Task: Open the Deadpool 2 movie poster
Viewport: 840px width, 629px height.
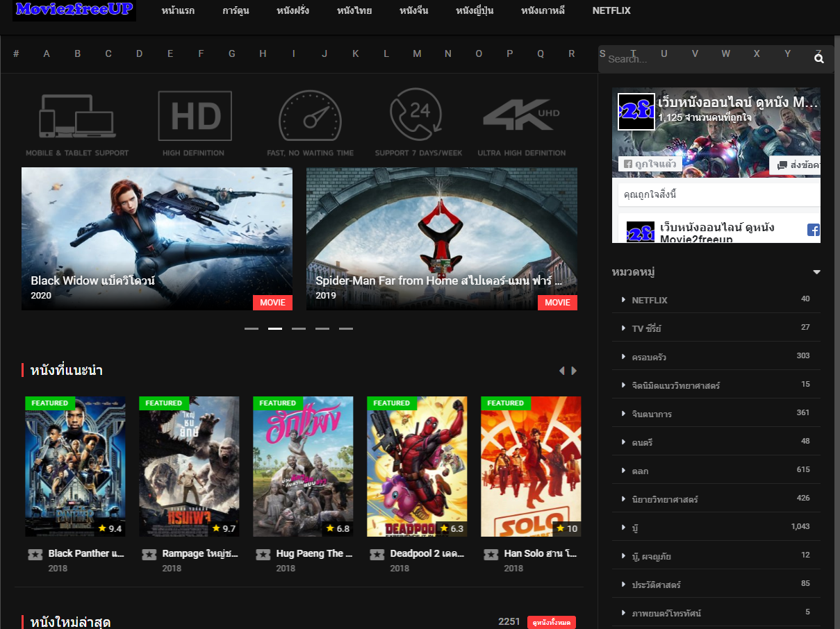Action: pos(417,467)
